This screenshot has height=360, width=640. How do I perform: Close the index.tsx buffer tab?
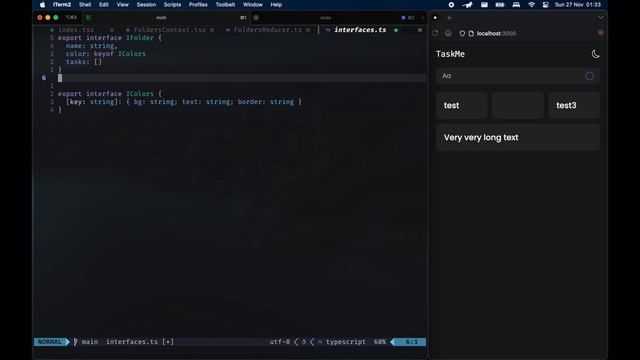[x=111, y=30]
